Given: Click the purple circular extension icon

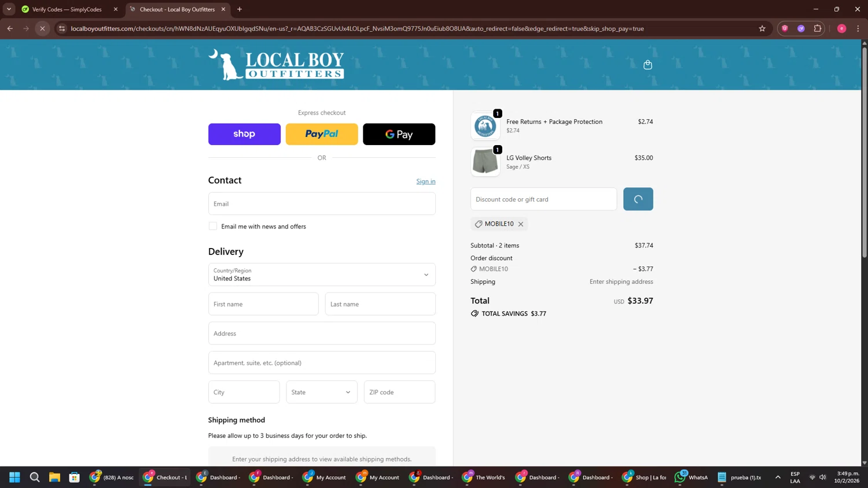Looking at the screenshot, I should tap(801, 28).
